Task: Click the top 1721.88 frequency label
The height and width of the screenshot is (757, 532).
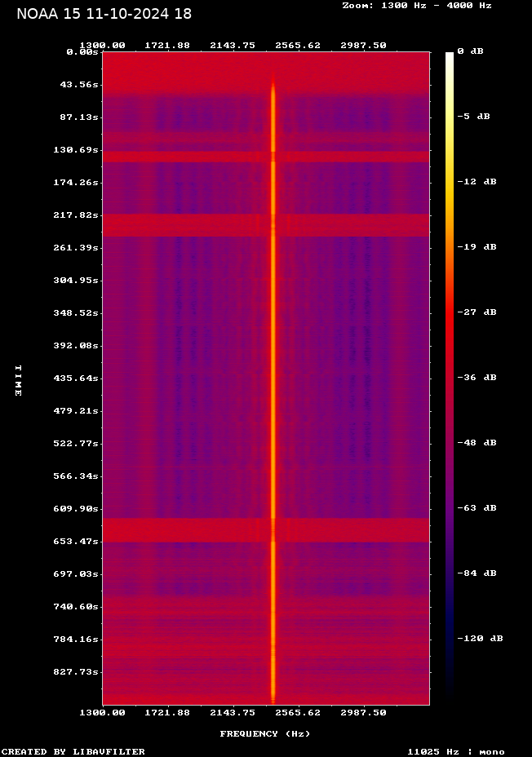Action: [167, 46]
